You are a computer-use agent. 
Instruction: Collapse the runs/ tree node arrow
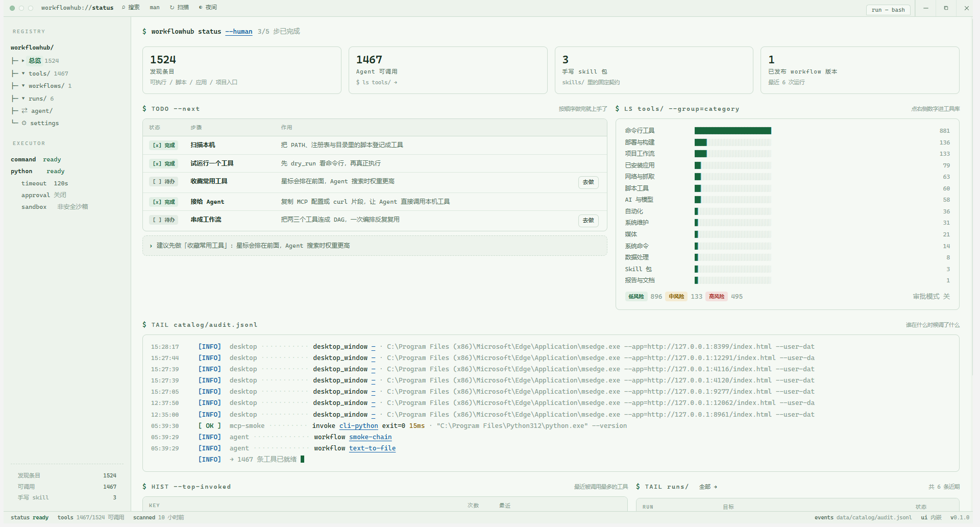pyautogui.click(x=23, y=99)
